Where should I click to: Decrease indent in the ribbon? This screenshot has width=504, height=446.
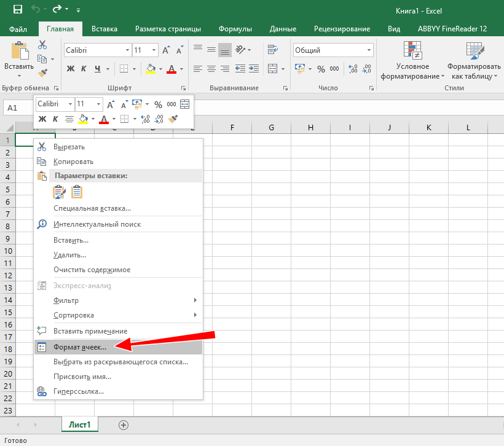click(x=240, y=68)
